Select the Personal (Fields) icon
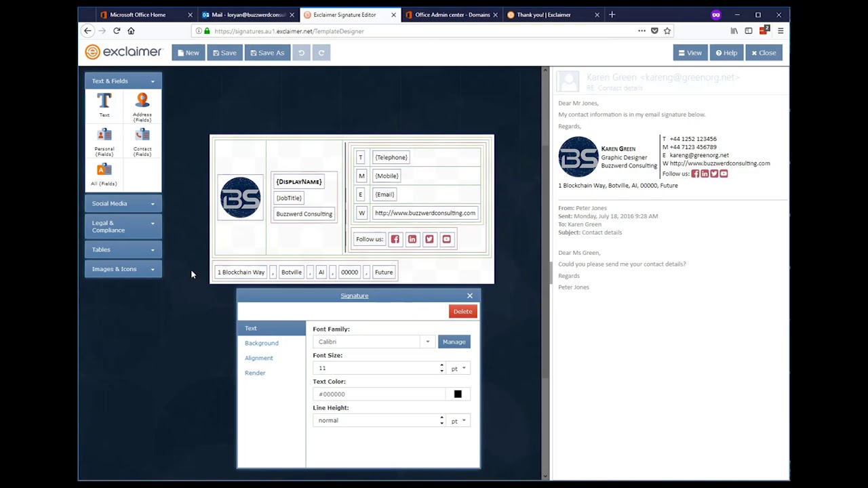Screen dimensions: 868x488 coord(104,134)
